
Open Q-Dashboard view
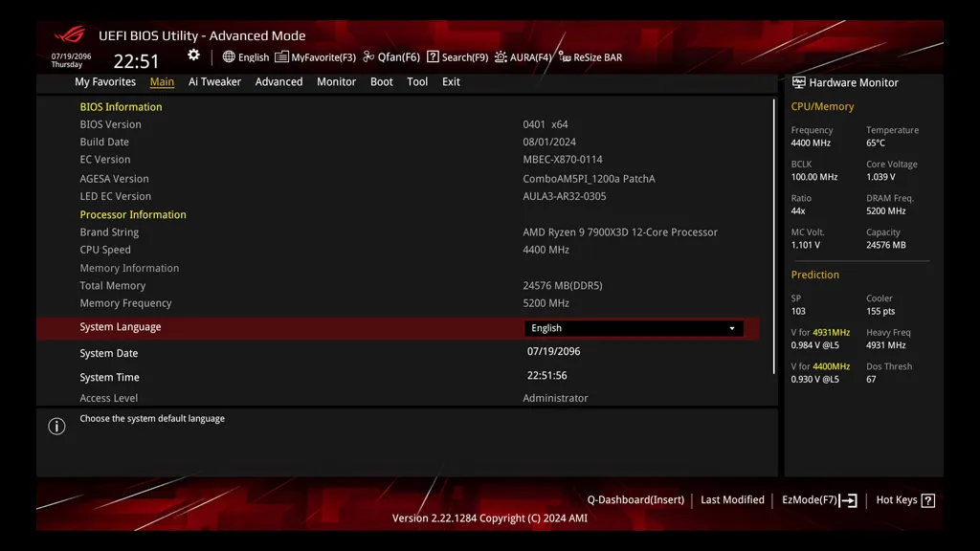pyautogui.click(x=635, y=499)
